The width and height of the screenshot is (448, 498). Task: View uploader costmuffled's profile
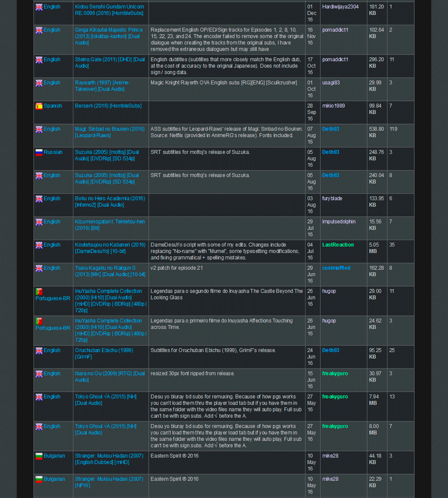[x=336, y=268]
